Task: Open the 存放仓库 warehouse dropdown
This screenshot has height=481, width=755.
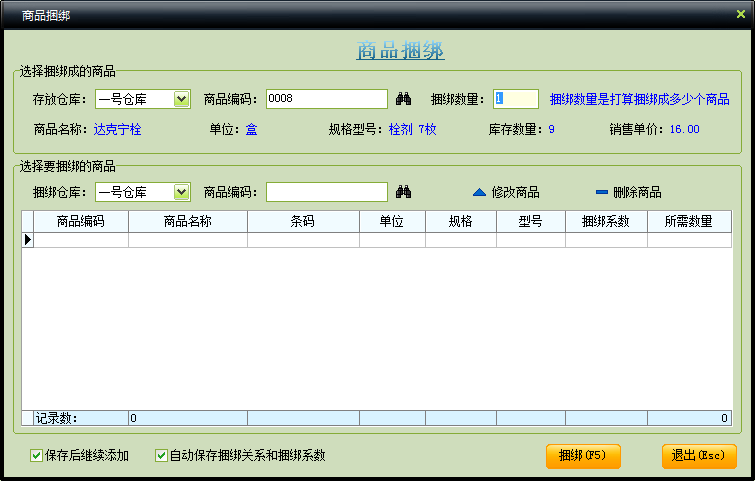Action: click(181, 99)
